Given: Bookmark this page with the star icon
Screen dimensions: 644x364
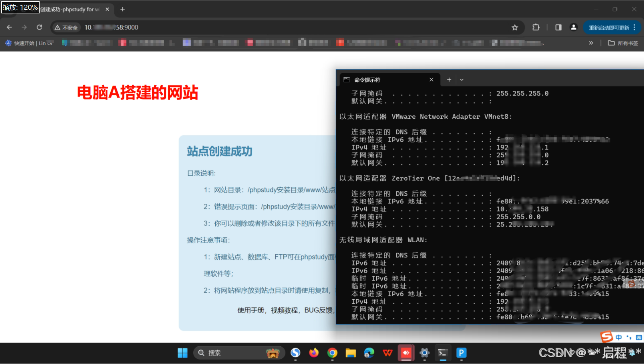Looking at the screenshot, I should pos(515,27).
